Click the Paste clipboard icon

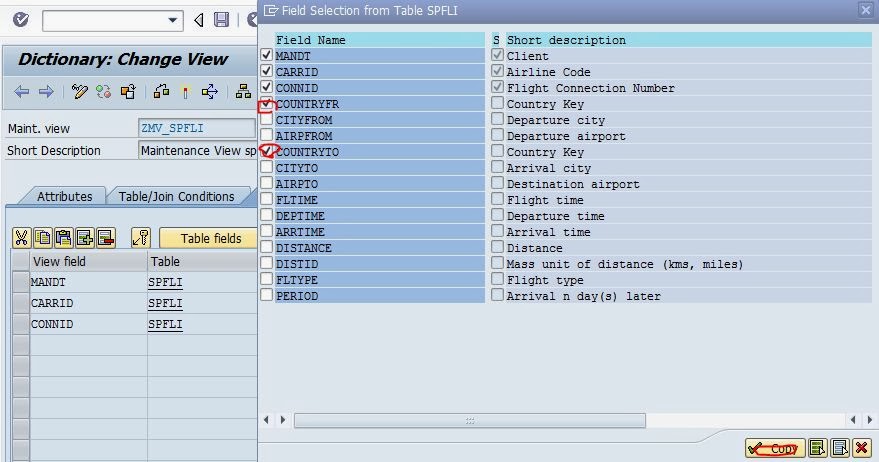click(x=63, y=238)
